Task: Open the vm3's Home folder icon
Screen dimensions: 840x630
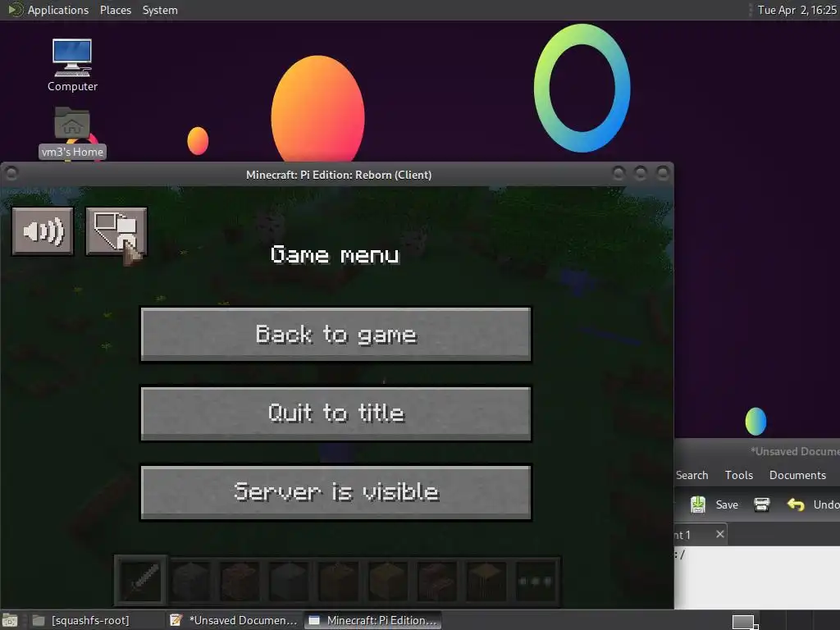Action: [x=72, y=133]
